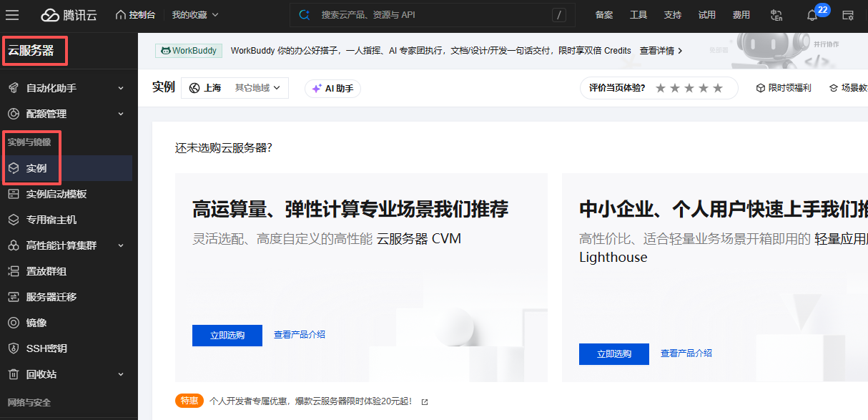
Task: Click the 配额管理 icon
Action: click(13, 114)
